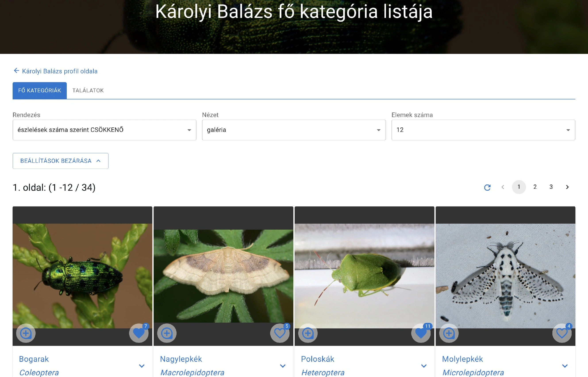Toggle the heart favorite on Bogarak card
Viewport: 588px width, 377px height.
click(138, 333)
